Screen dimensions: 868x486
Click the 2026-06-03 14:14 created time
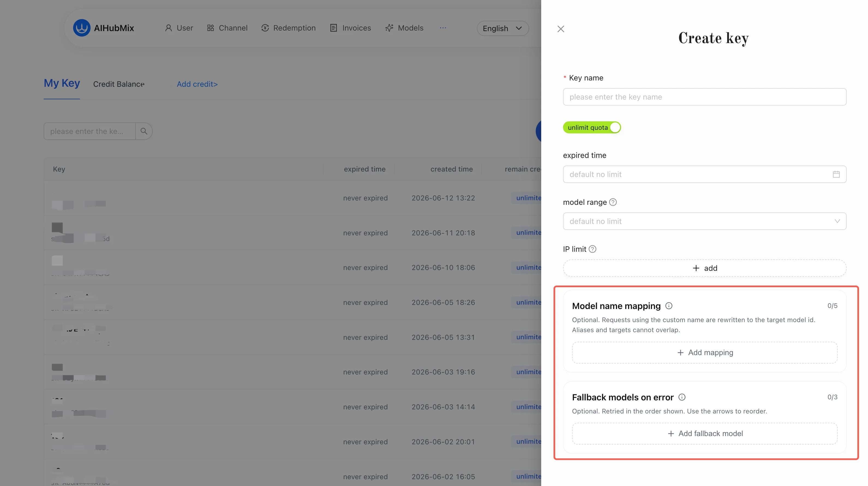[443, 407]
